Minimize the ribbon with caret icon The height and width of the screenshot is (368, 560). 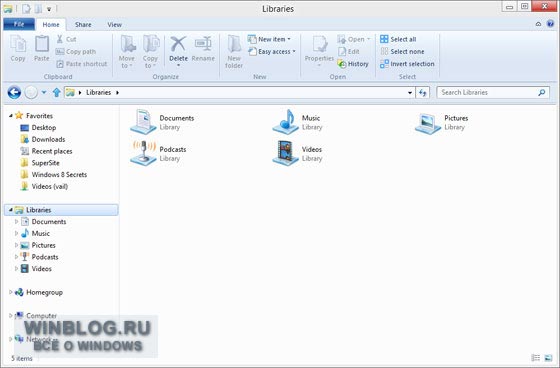pyautogui.click(x=538, y=24)
